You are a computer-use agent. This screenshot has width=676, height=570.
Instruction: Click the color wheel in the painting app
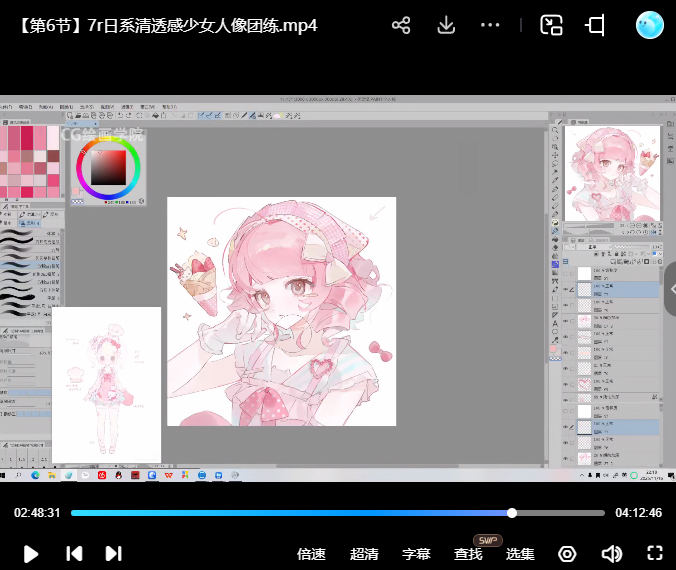pos(108,167)
